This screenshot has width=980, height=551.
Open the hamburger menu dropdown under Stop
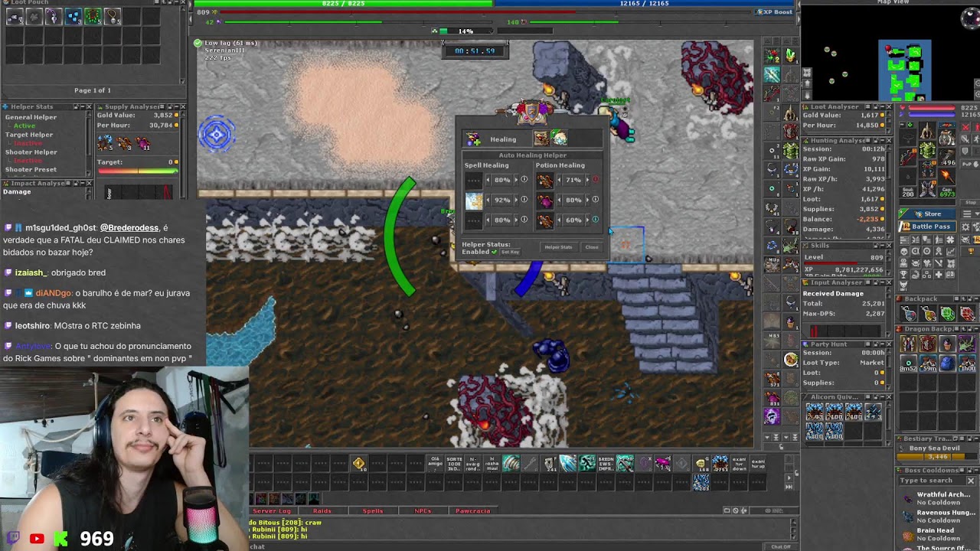click(x=970, y=214)
